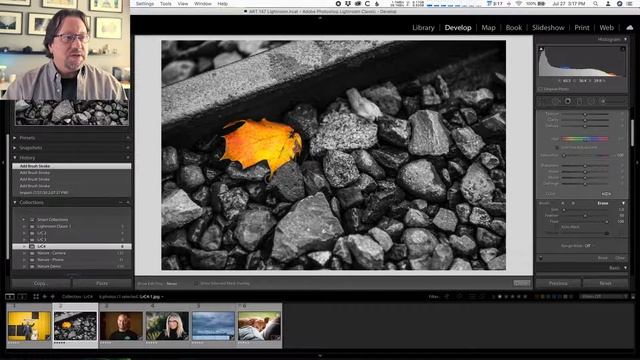The height and width of the screenshot is (360, 640).
Task: Expand the Lightroom Classic 1 collection set
Action: point(24,226)
